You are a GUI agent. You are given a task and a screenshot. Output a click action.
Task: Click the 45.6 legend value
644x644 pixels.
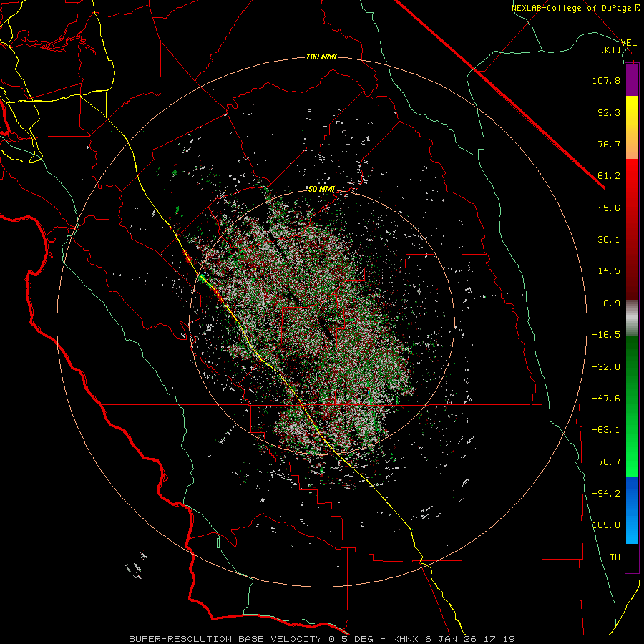pos(609,208)
